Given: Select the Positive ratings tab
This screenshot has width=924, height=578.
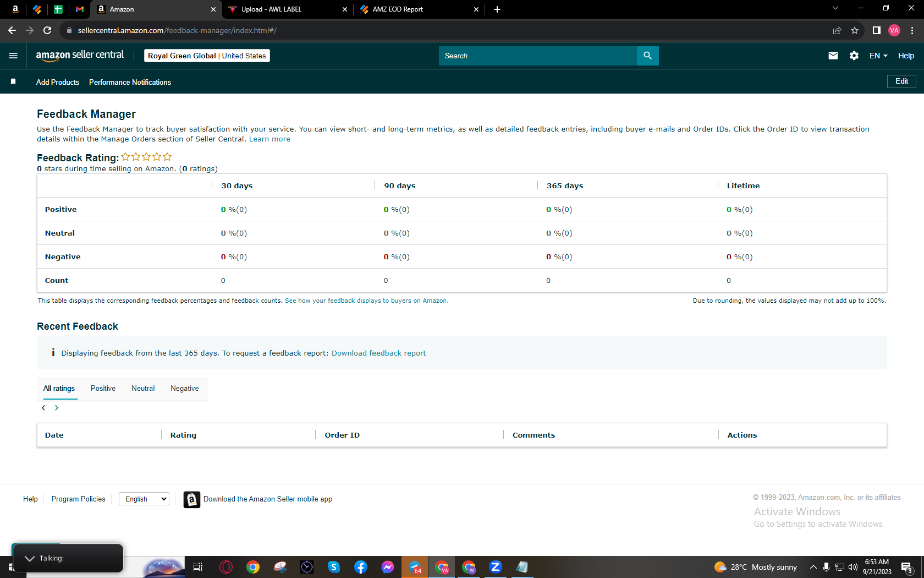Looking at the screenshot, I should coord(103,389).
